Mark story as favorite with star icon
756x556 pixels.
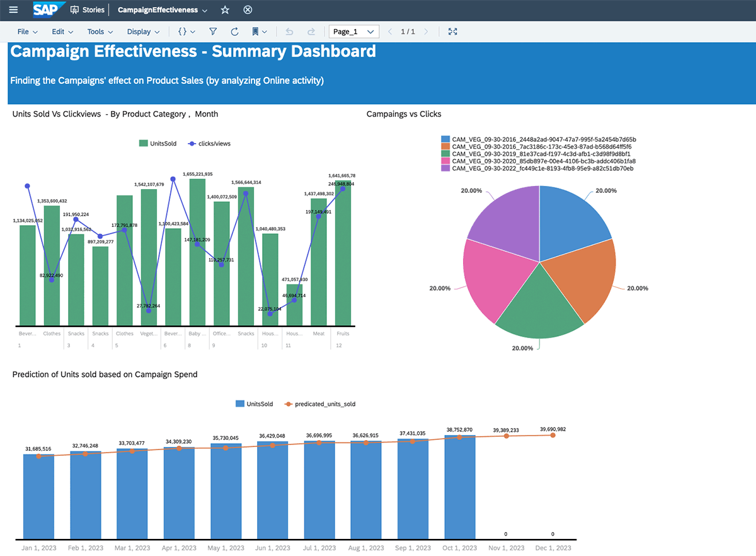pos(225,10)
